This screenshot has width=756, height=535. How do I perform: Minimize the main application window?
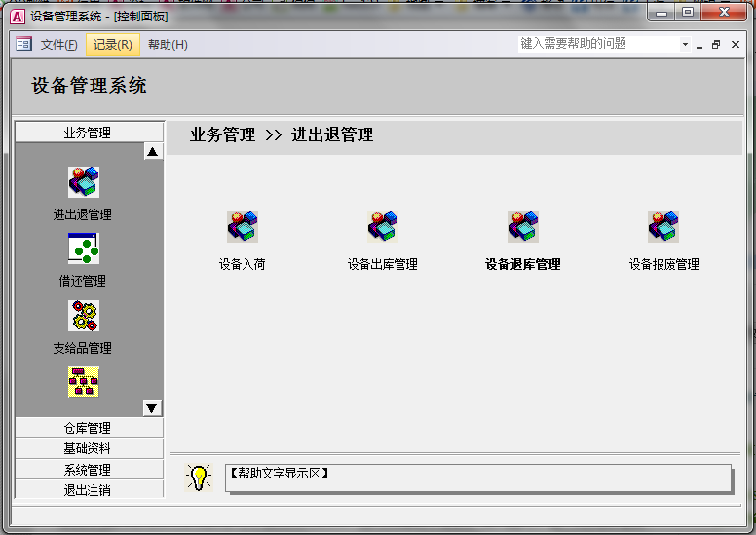click(x=661, y=13)
